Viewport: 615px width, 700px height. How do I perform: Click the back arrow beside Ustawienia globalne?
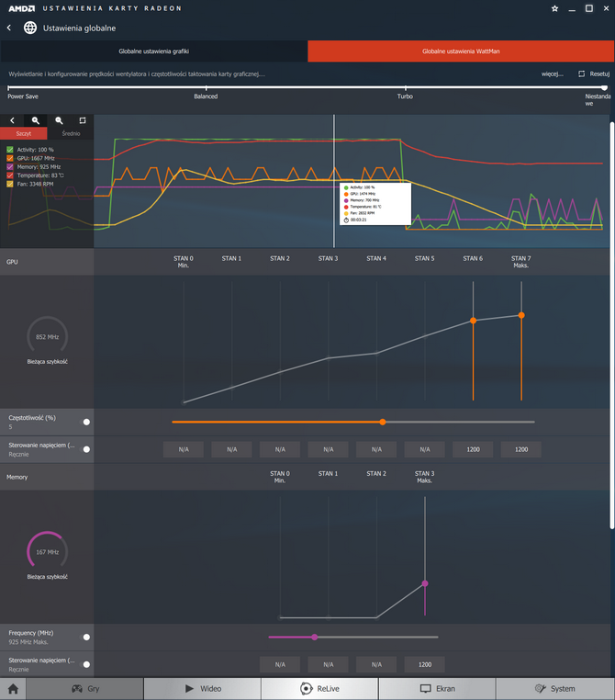(x=9, y=28)
